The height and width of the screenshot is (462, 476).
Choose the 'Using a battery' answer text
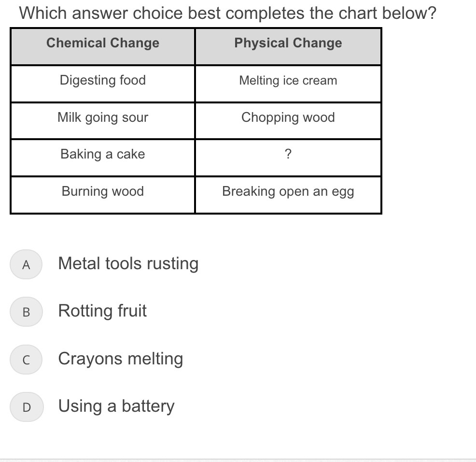pos(116,406)
